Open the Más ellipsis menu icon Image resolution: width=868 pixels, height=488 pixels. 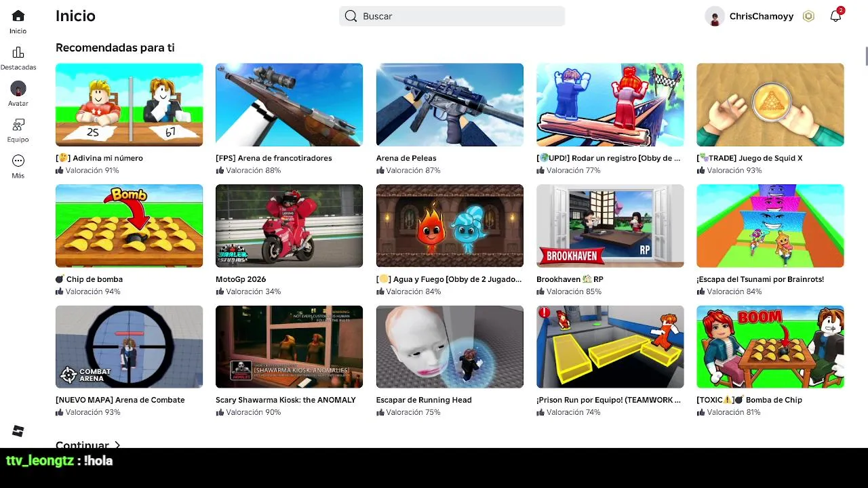pyautogui.click(x=18, y=161)
